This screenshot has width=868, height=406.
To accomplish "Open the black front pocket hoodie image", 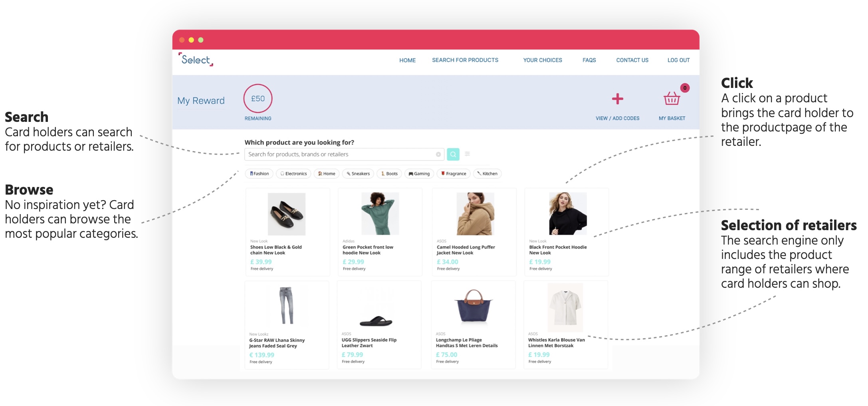I will [x=568, y=213].
